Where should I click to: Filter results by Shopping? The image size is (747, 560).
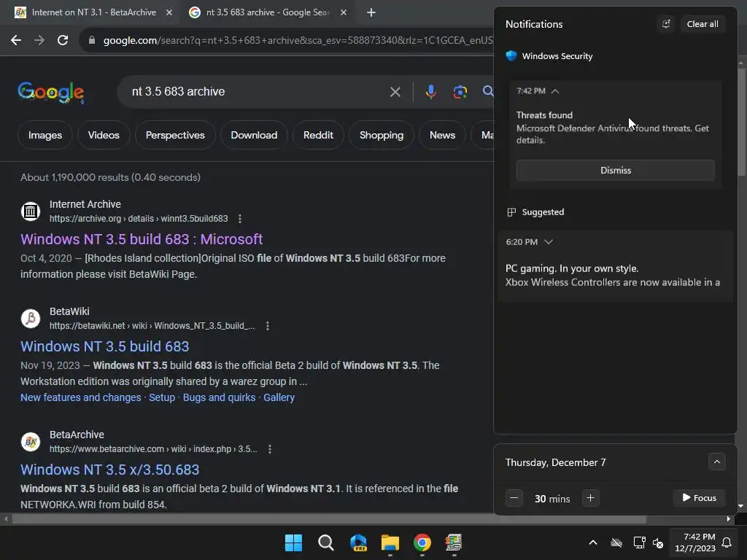(381, 135)
